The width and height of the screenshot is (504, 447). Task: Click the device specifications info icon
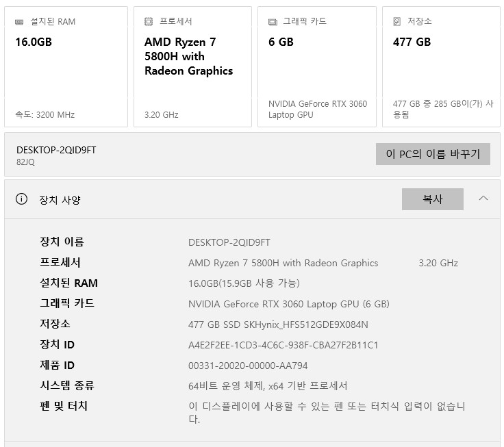pyautogui.click(x=22, y=199)
